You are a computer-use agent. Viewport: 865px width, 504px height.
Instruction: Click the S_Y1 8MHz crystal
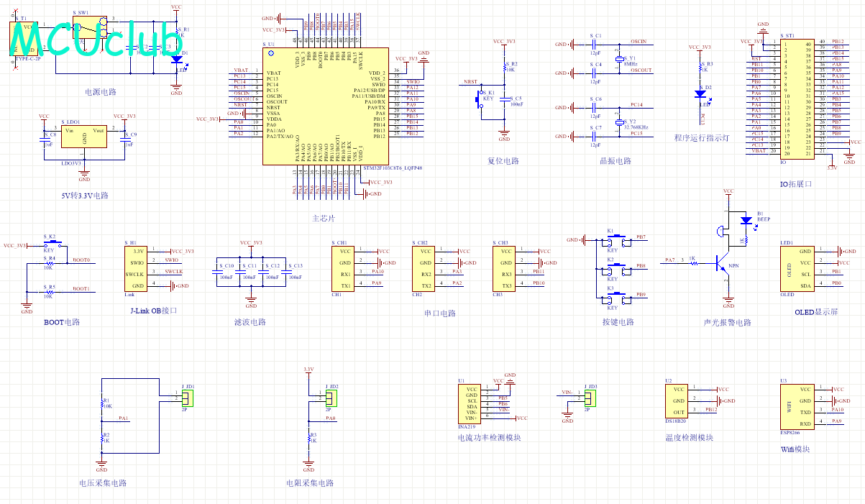[618, 58]
